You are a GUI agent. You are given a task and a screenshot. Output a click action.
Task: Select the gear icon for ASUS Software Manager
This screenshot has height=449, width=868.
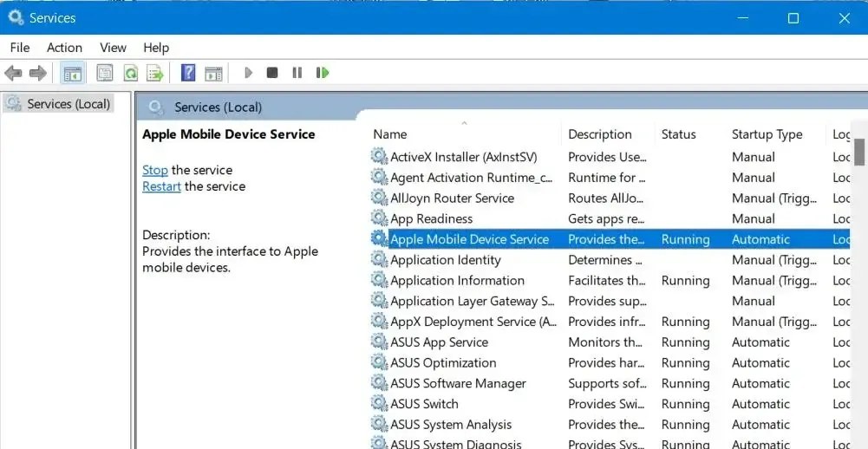tap(379, 383)
